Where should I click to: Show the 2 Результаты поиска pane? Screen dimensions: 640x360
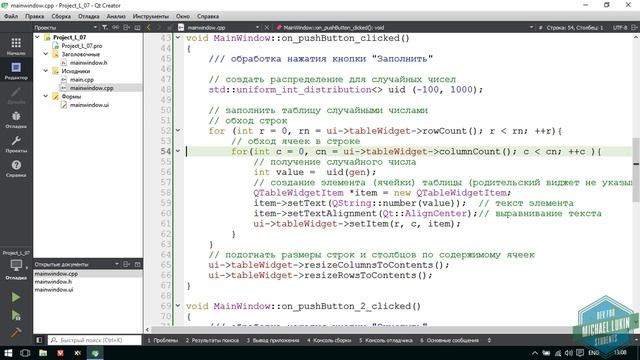(x=212, y=340)
